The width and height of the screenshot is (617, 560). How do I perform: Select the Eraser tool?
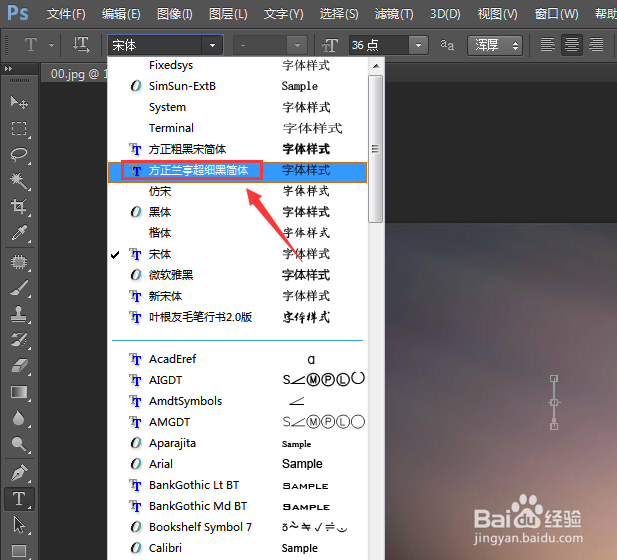tap(18, 366)
